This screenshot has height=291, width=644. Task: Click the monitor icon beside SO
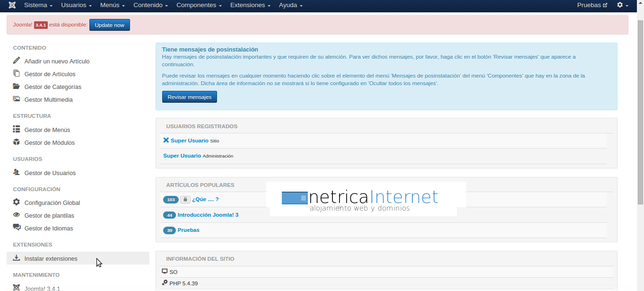(165, 271)
